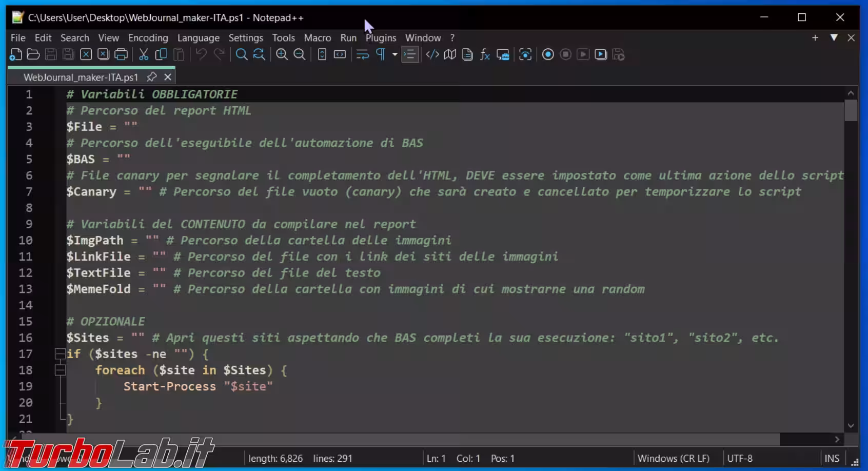This screenshot has width=868, height=471.
Task: Click the Zoom In icon
Action: [282, 54]
